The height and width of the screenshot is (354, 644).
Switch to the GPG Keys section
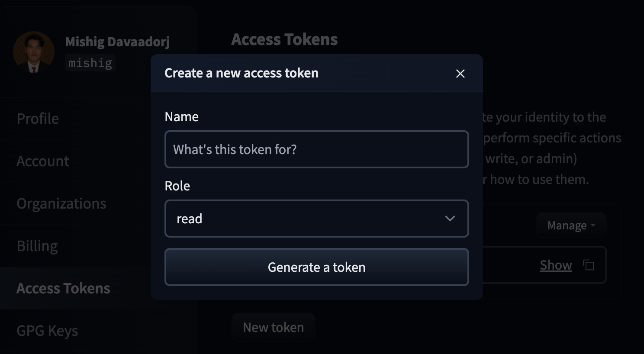pos(47,331)
